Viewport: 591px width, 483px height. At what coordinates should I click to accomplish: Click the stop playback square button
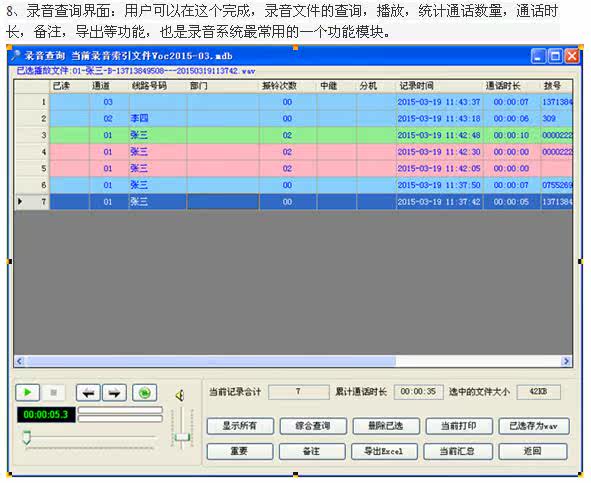coord(54,393)
